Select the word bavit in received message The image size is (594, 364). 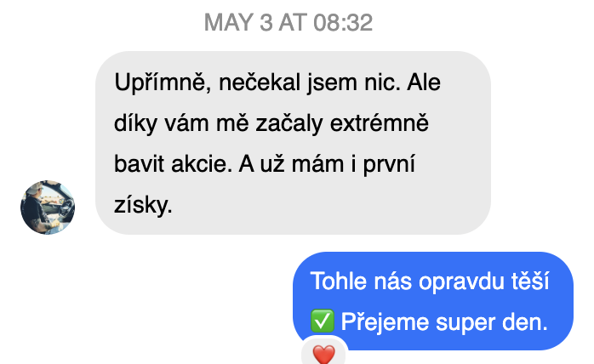pos(139,164)
